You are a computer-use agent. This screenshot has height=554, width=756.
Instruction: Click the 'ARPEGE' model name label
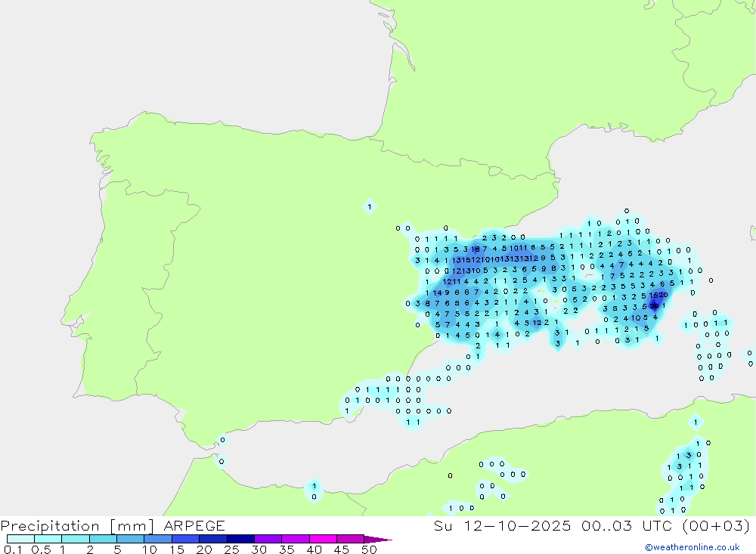[x=194, y=526]
